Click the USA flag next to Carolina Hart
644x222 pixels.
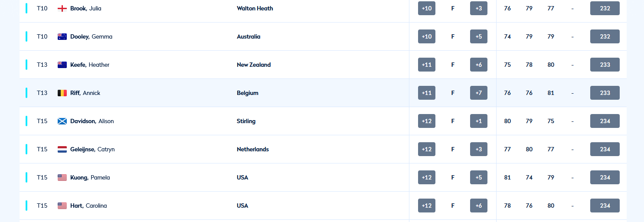[x=62, y=206]
